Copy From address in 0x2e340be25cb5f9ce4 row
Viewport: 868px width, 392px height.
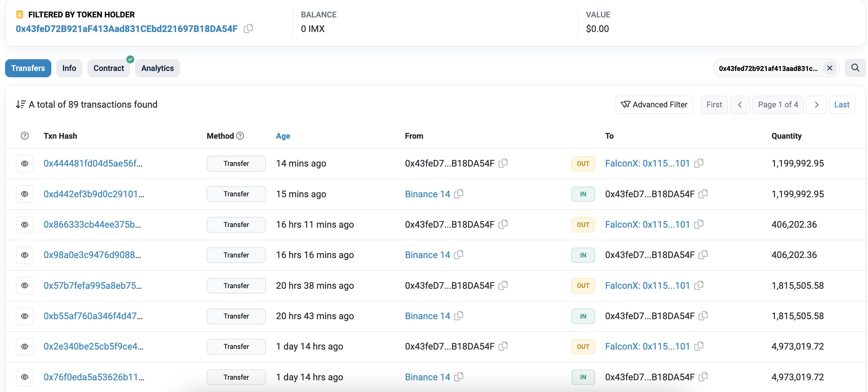click(x=503, y=346)
